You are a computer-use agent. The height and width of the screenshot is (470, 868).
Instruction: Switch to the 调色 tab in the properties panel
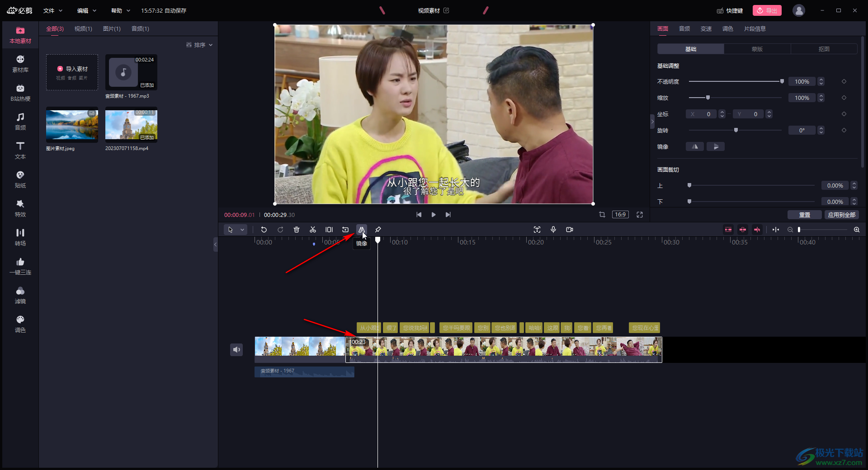point(728,29)
